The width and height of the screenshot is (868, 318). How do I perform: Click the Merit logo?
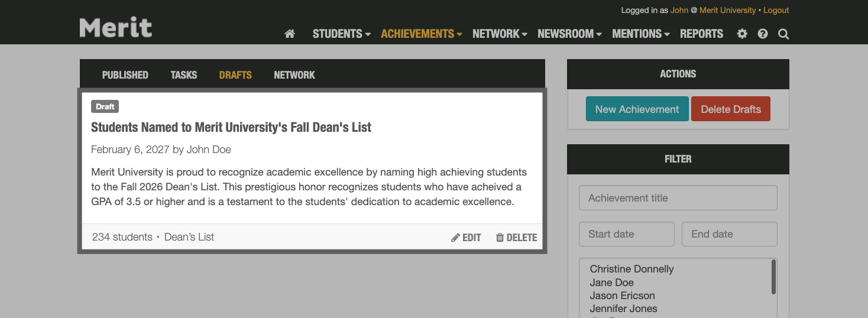[116, 28]
